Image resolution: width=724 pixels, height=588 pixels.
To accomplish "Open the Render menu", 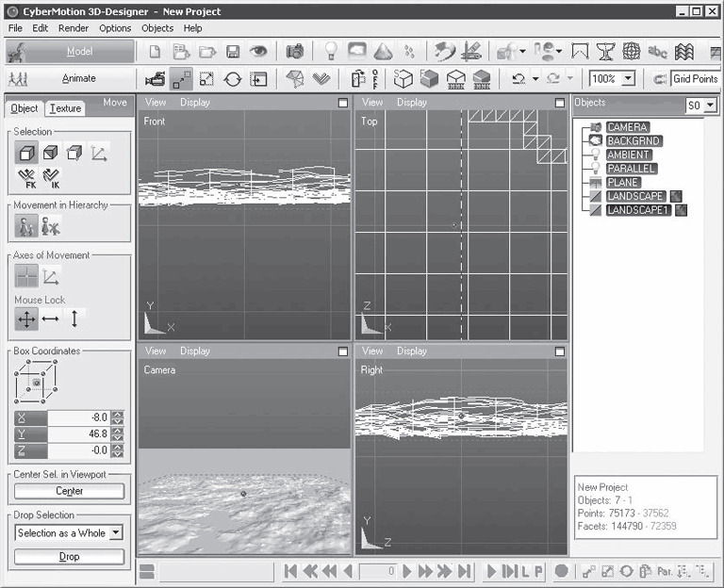I will pyautogui.click(x=74, y=28).
